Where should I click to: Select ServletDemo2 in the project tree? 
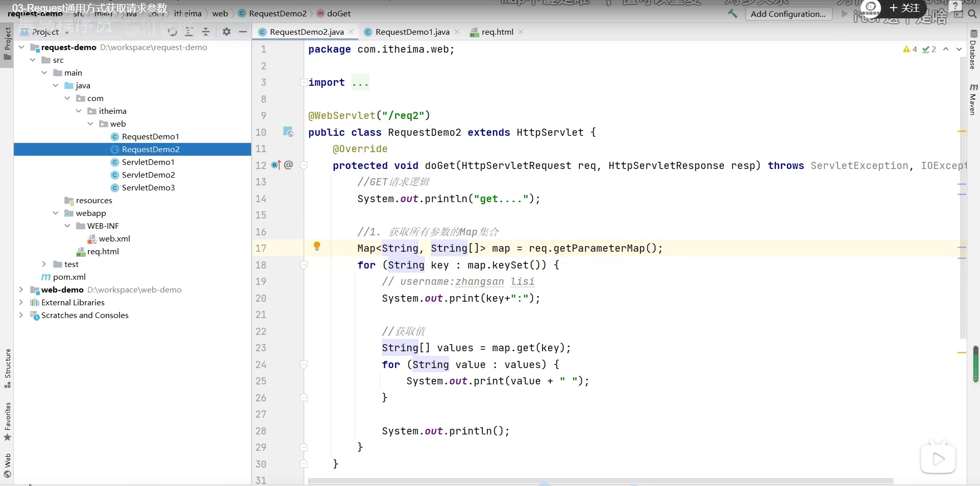coord(148,175)
